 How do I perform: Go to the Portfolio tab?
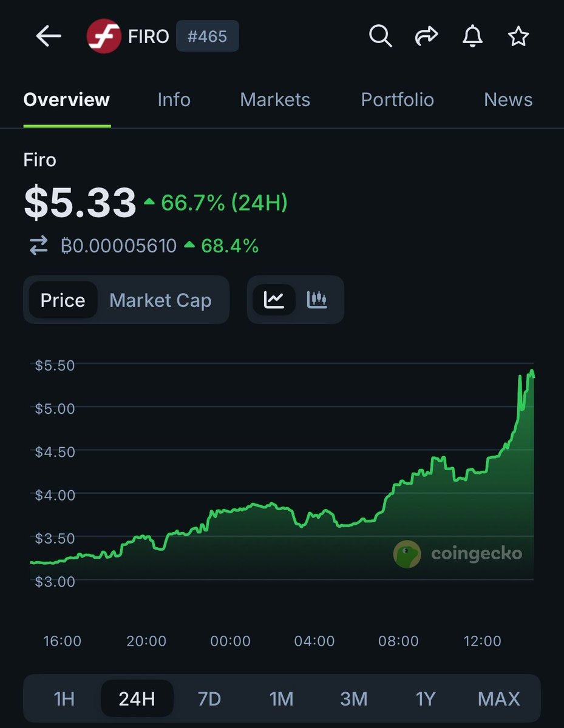coord(397,99)
